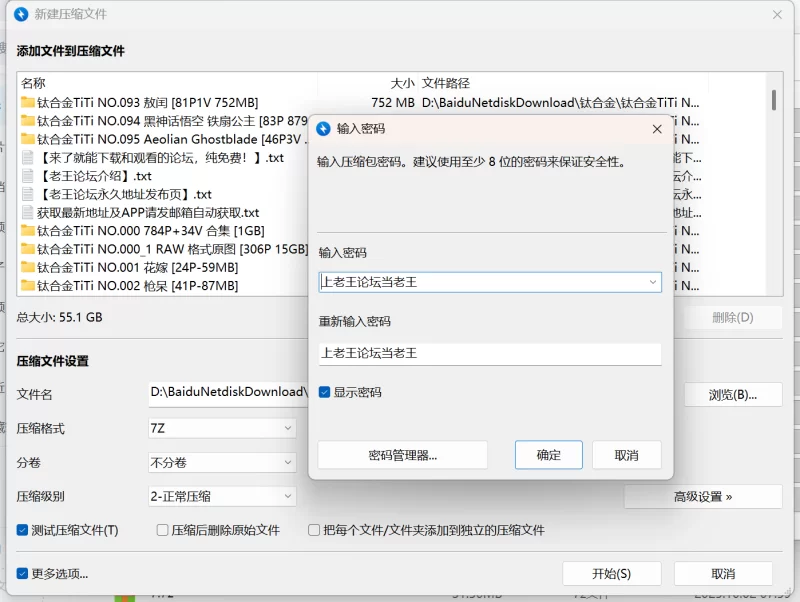The image size is (800, 602).
Task: Click the disabled 删除(D) button
Action: (733, 317)
